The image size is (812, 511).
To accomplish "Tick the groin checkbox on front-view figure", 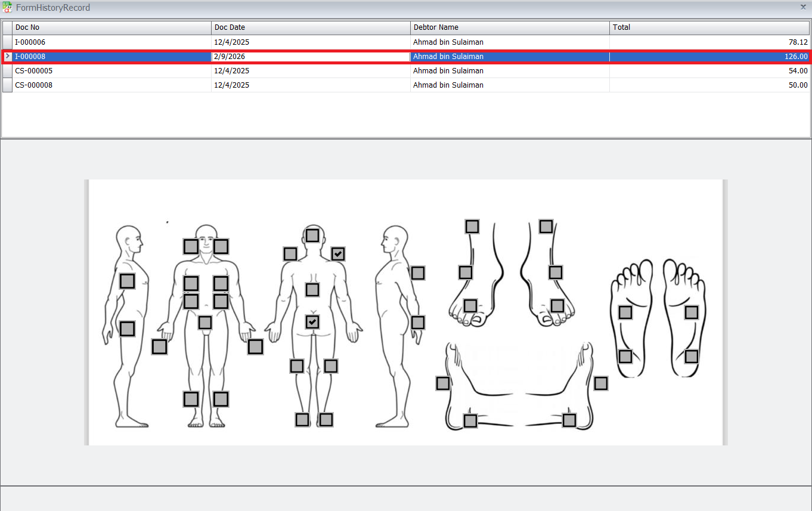I will pyautogui.click(x=205, y=323).
